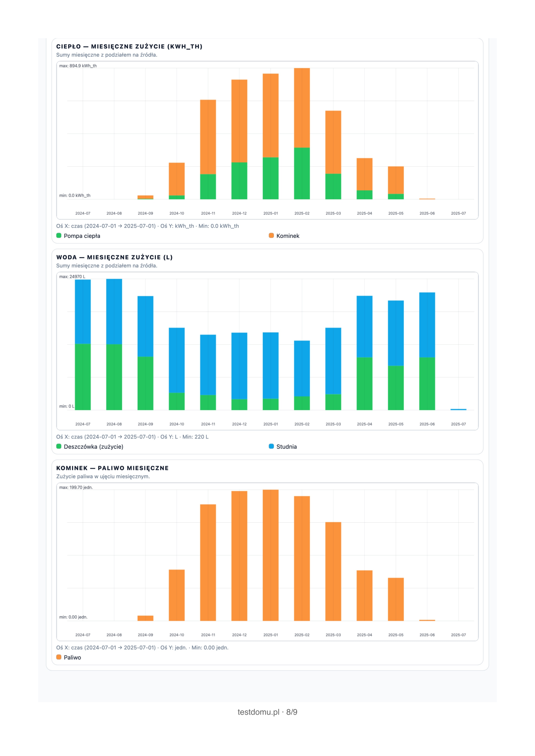Click the 2024-08 blue Studnia segment in water chart
This screenshot has height=756, width=535.
[x=114, y=311]
